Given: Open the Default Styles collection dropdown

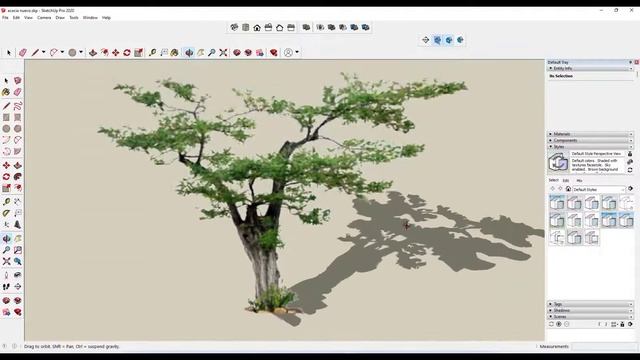Looking at the screenshot, I should click(599, 189).
